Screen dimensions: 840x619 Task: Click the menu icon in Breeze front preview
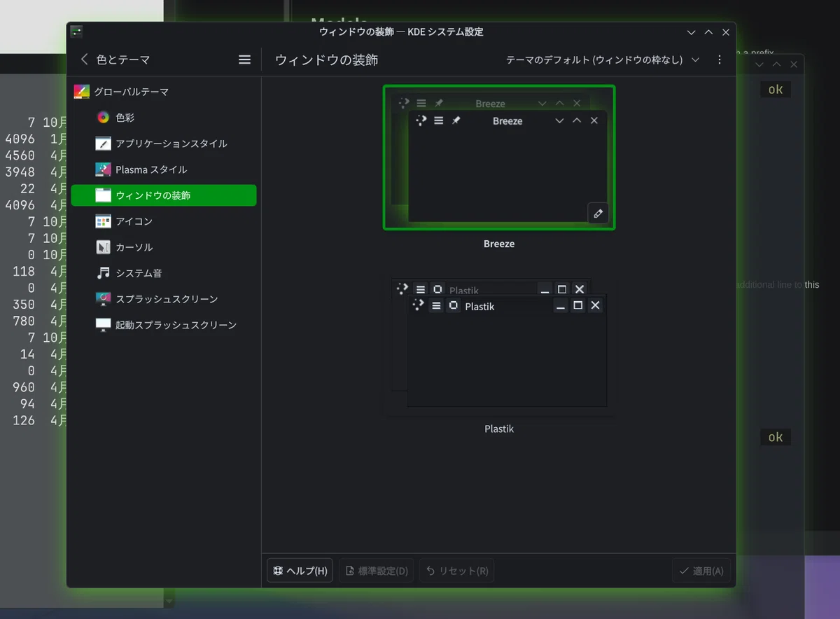(439, 120)
